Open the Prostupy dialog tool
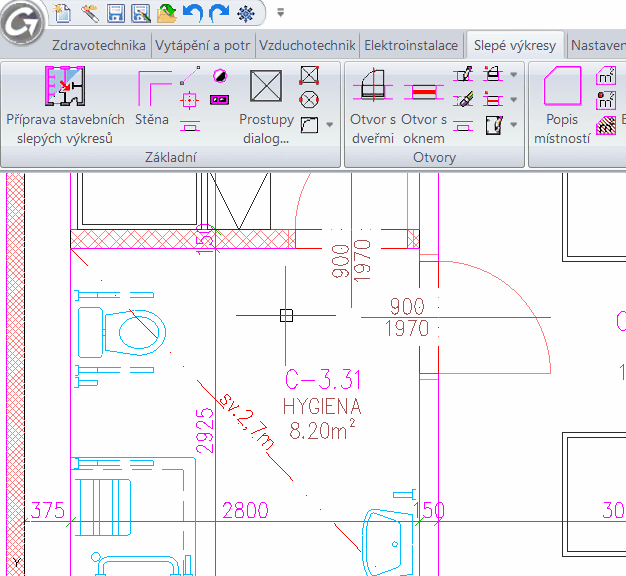 pyautogui.click(x=266, y=106)
